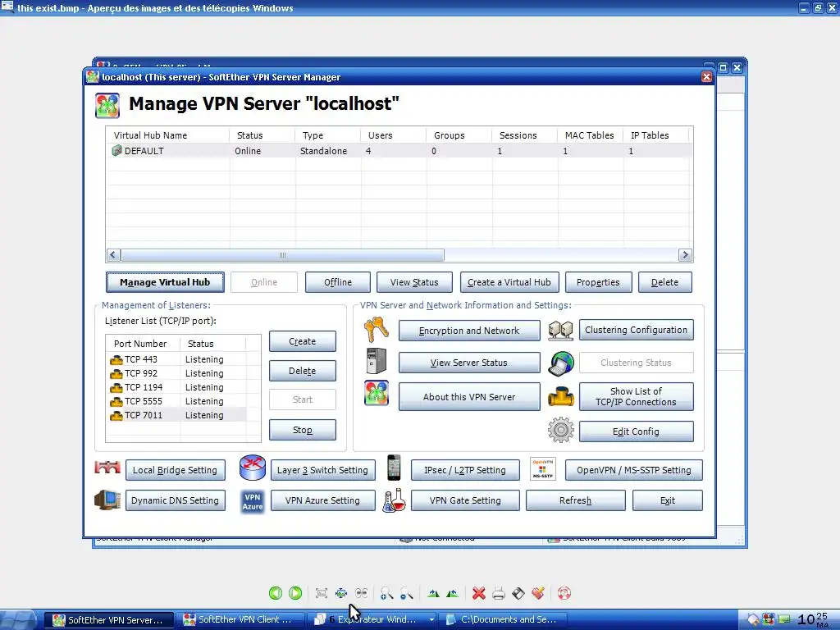This screenshot has height=630, width=840.
Task: Click the bridge icon beside Local Bridge Setting
Action: pyautogui.click(x=107, y=468)
